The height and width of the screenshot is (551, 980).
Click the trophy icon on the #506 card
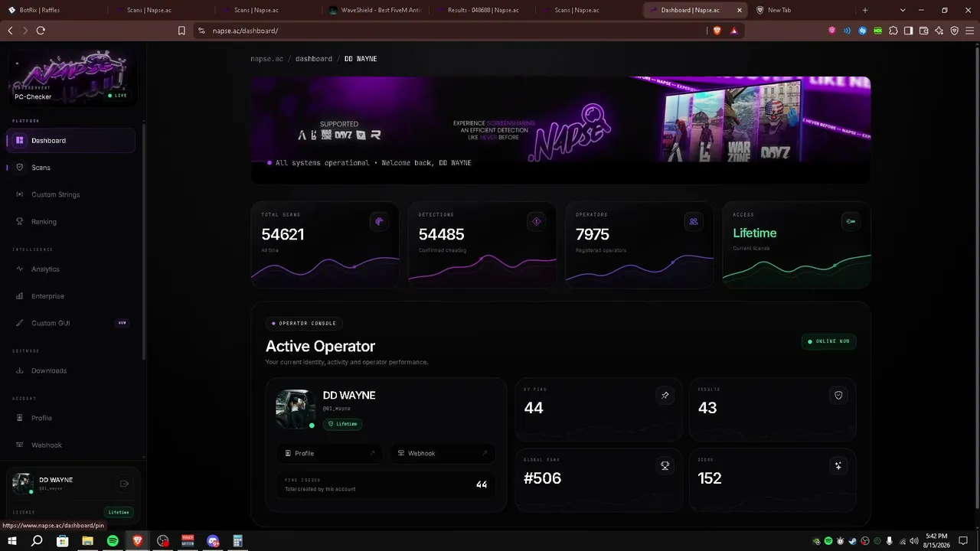(x=665, y=465)
